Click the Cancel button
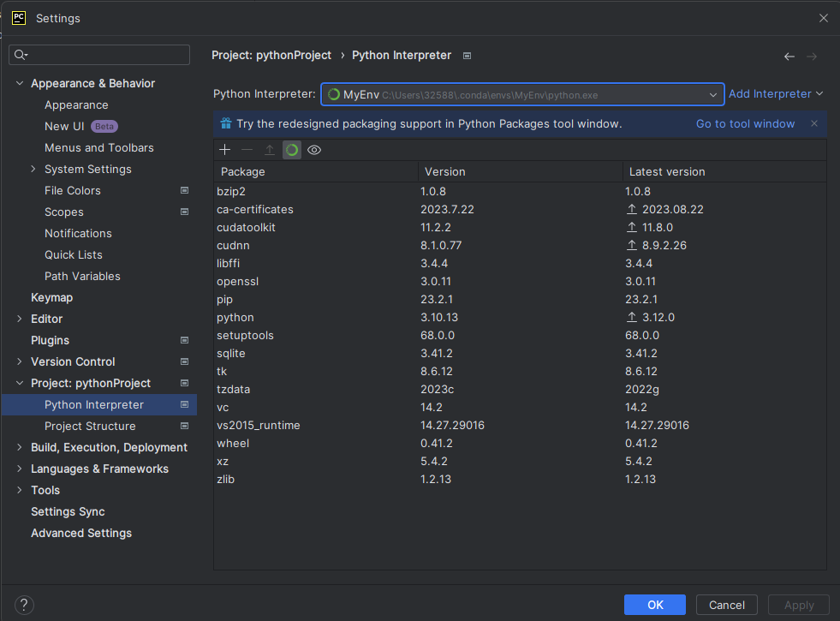 coord(726,605)
